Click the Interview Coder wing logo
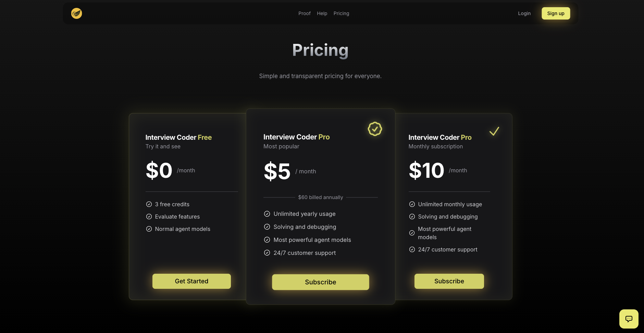 pos(76,13)
